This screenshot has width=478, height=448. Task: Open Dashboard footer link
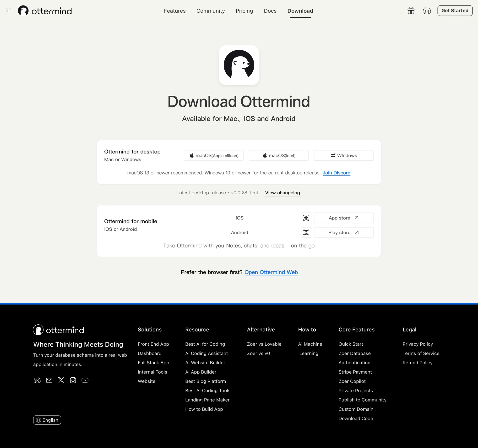click(150, 354)
